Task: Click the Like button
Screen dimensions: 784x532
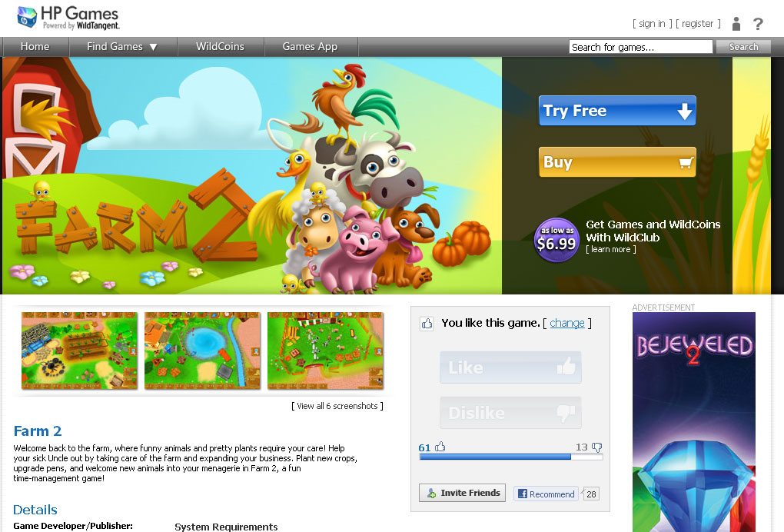Action: (510, 367)
